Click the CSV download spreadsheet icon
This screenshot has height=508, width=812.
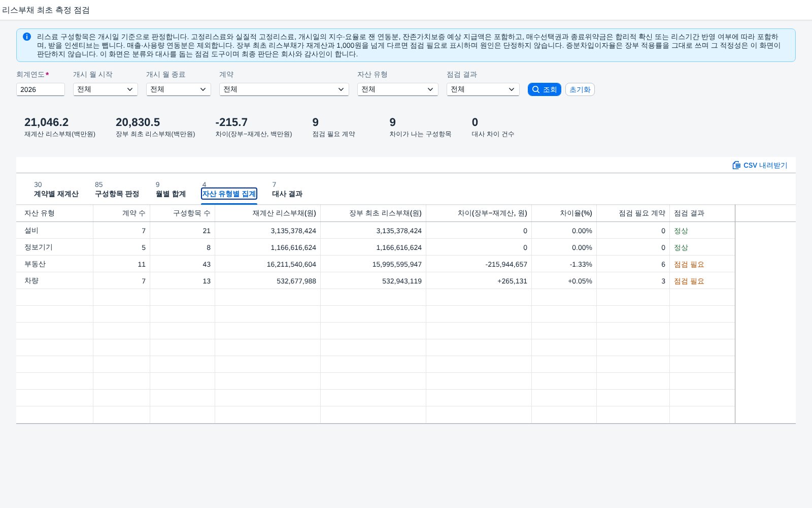736,165
